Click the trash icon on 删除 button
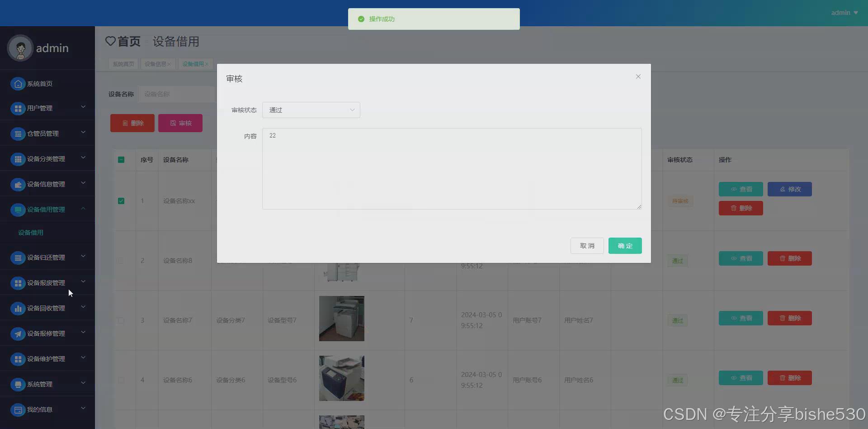 125,123
